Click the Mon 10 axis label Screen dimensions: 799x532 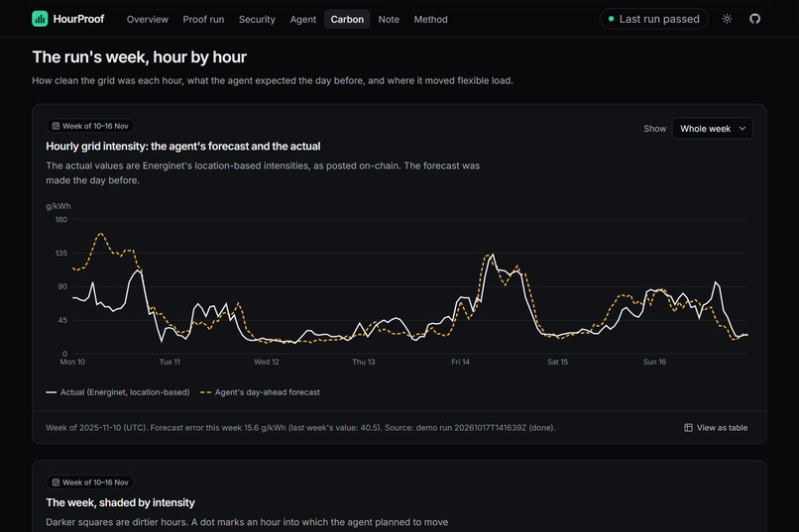point(72,362)
